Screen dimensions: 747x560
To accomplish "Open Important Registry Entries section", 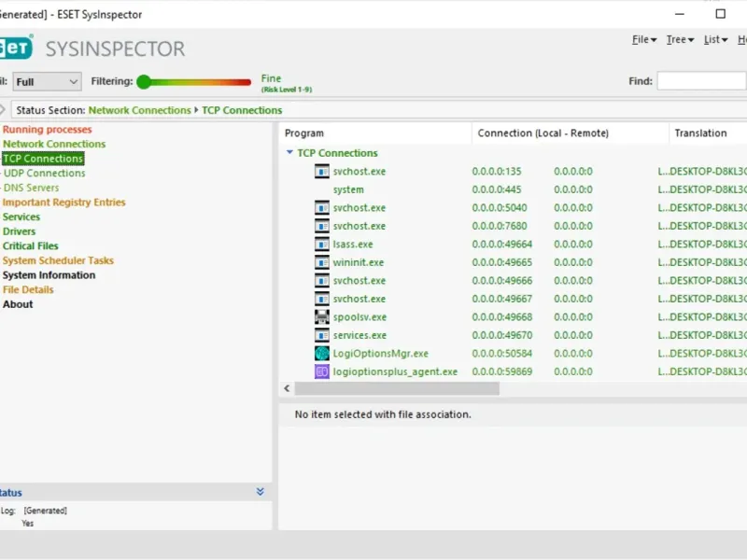I will pos(63,203).
